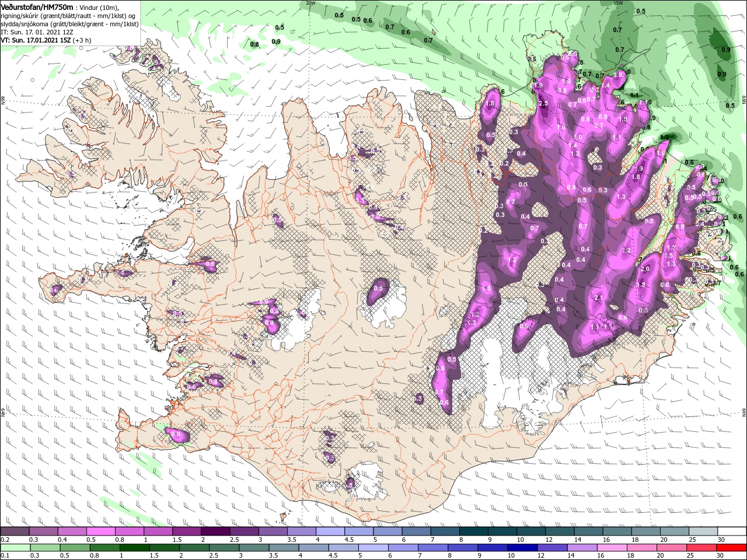
Task: Pick the pale grey 25 swatch in upper legend
Action: 703,531
